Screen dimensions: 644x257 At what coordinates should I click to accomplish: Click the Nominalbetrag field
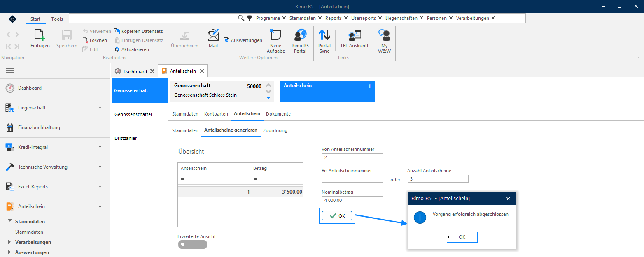[352, 200]
